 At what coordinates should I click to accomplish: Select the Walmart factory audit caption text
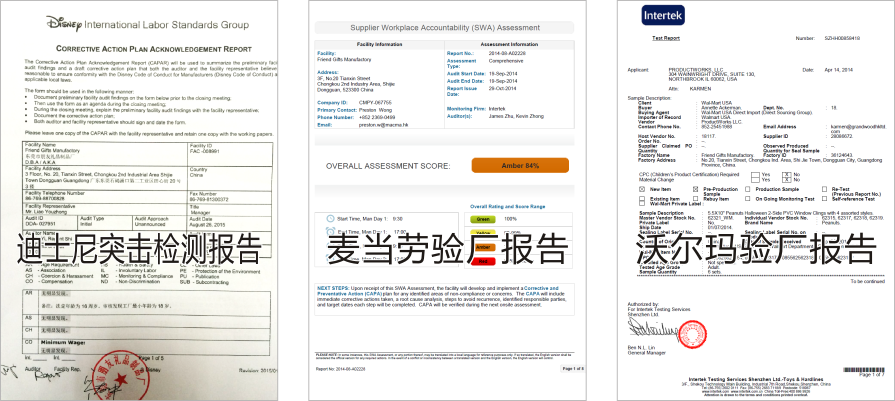[745, 244]
